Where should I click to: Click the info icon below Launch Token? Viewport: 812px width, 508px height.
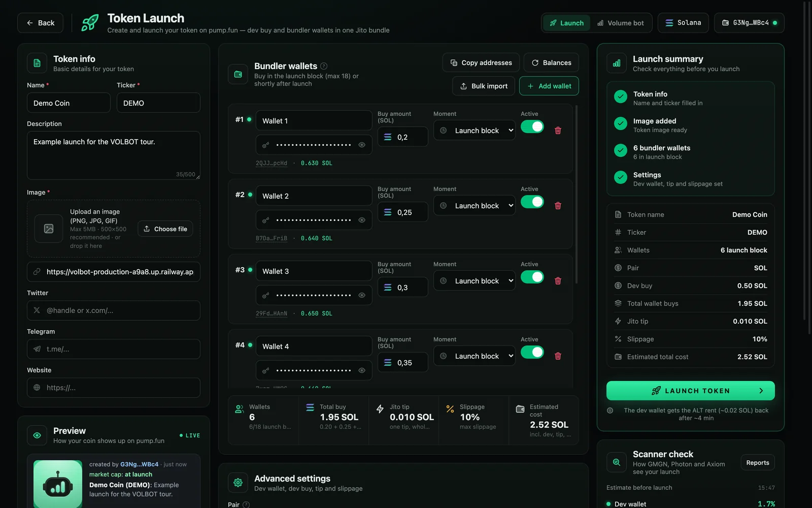click(x=610, y=410)
